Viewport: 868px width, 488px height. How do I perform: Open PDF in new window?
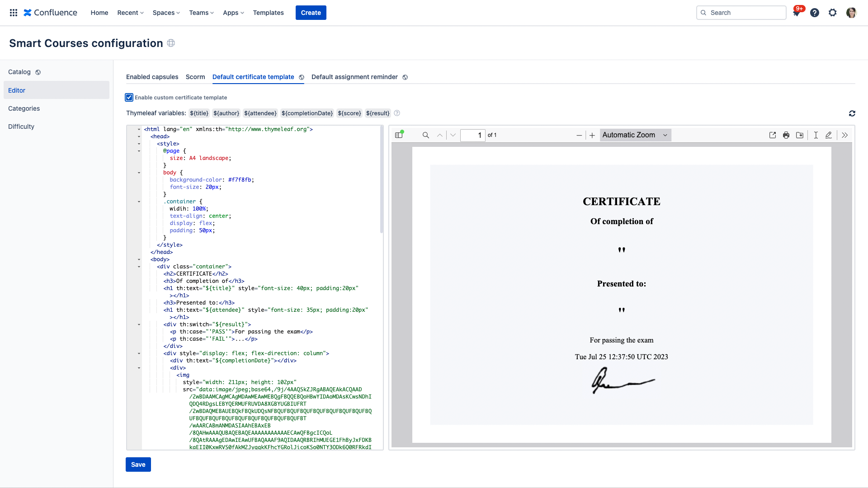(x=773, y=135)
